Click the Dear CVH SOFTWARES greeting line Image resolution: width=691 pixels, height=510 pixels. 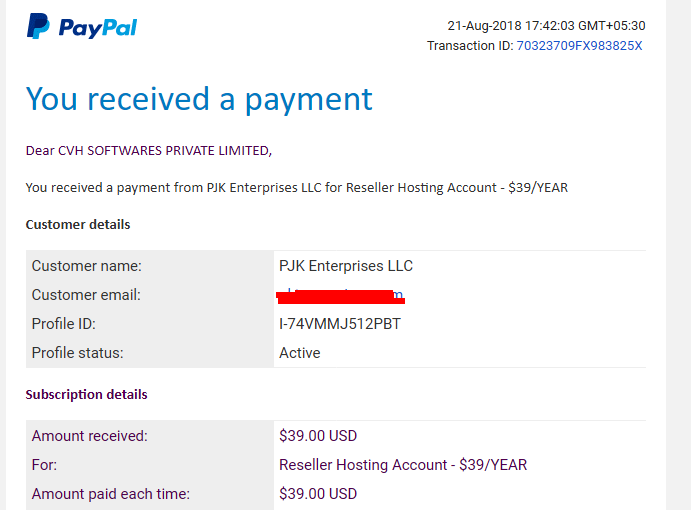coord(148,151)
